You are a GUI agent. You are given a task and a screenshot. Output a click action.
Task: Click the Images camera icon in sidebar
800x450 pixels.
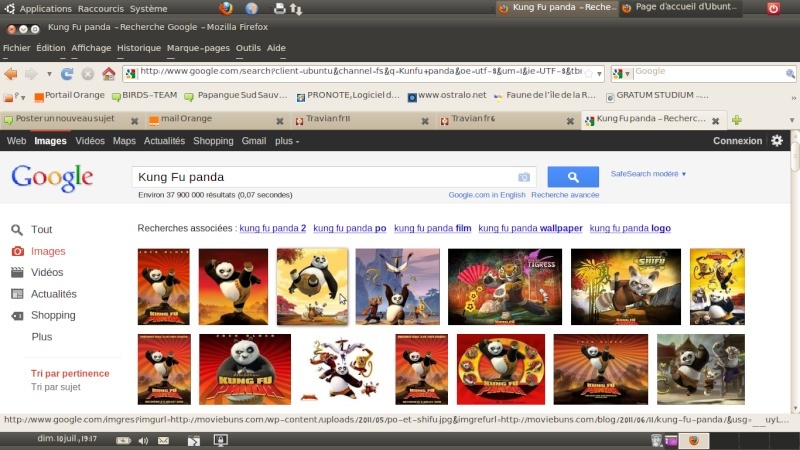click(17, 251)
